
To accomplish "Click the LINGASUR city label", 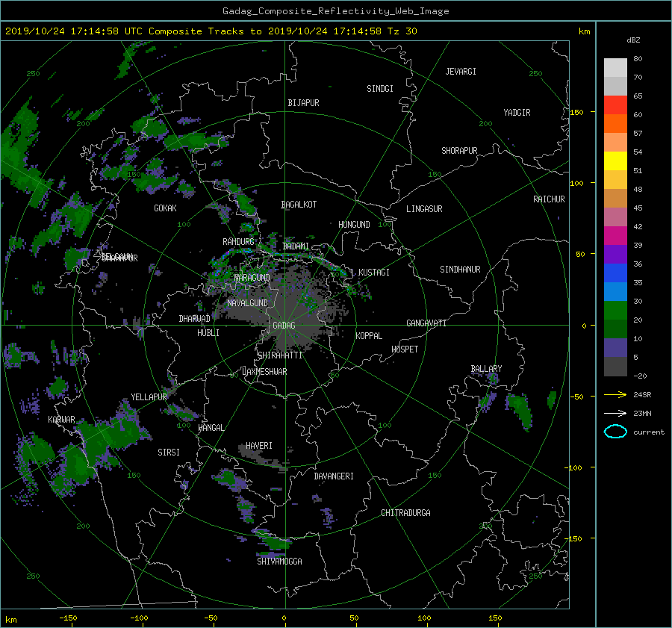I will pyautogui.click(x=424, y=209).
